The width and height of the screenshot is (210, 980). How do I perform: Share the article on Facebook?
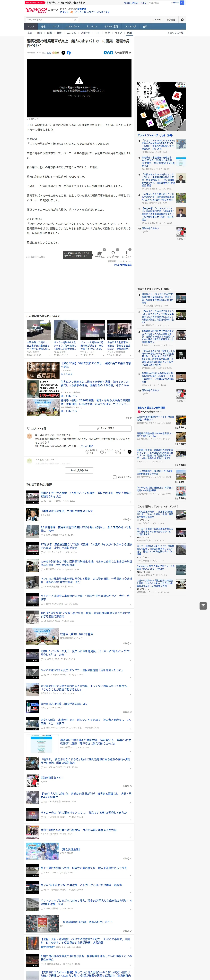tap(69, 53)
